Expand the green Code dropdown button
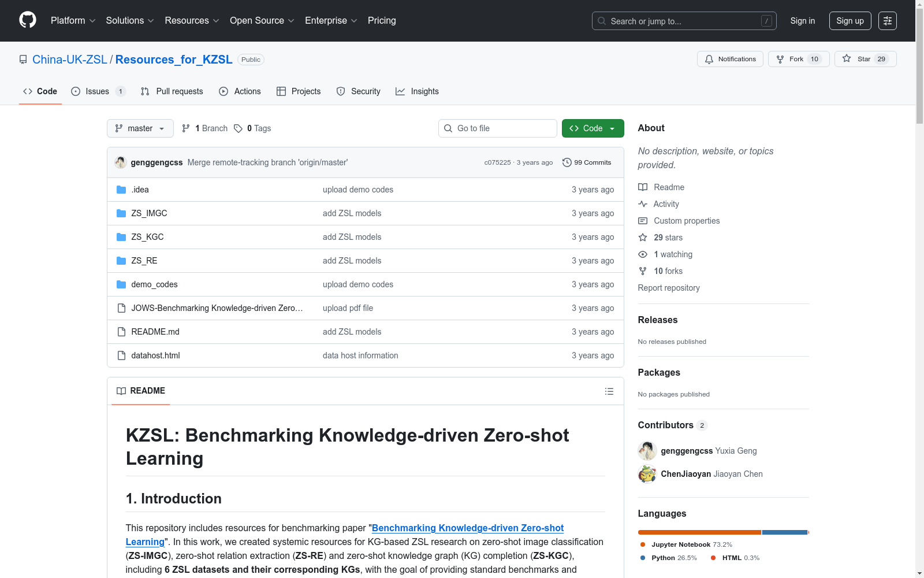 coord(593,128)
